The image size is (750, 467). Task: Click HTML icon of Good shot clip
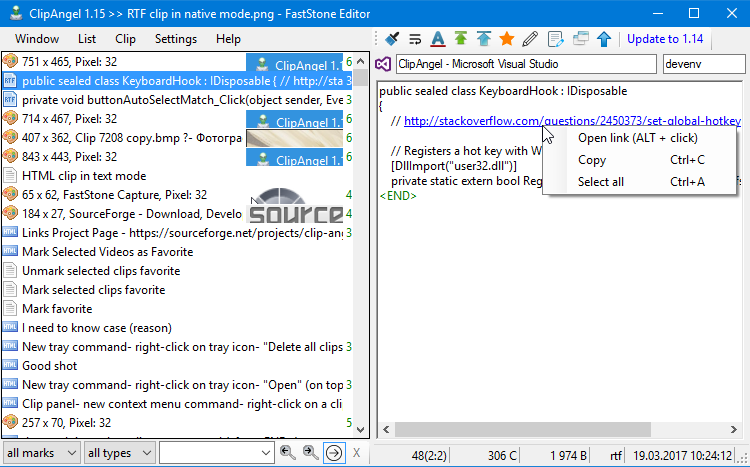(x=10, y=365)
